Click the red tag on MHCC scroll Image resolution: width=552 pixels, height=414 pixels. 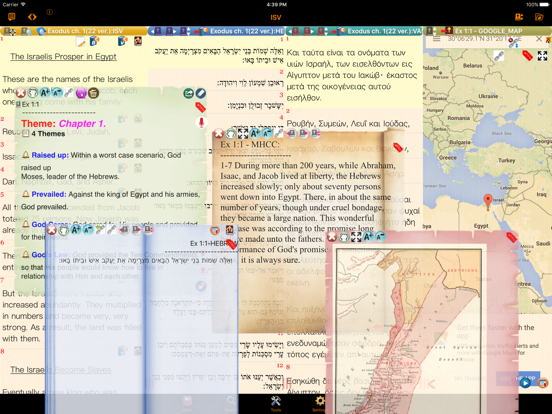click(x=398, y=147)
